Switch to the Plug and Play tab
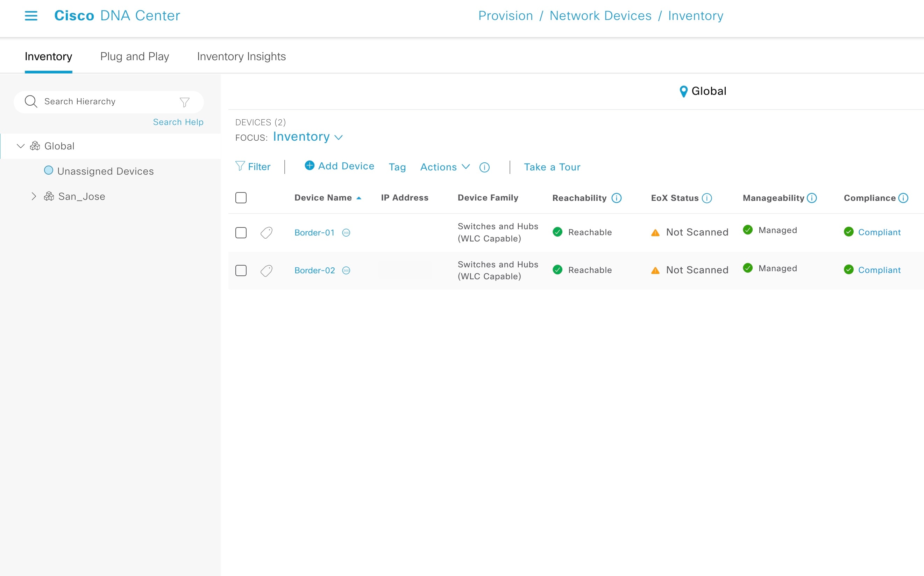The height and width of the screenshot is (576, 924). [x=134, y=56]
